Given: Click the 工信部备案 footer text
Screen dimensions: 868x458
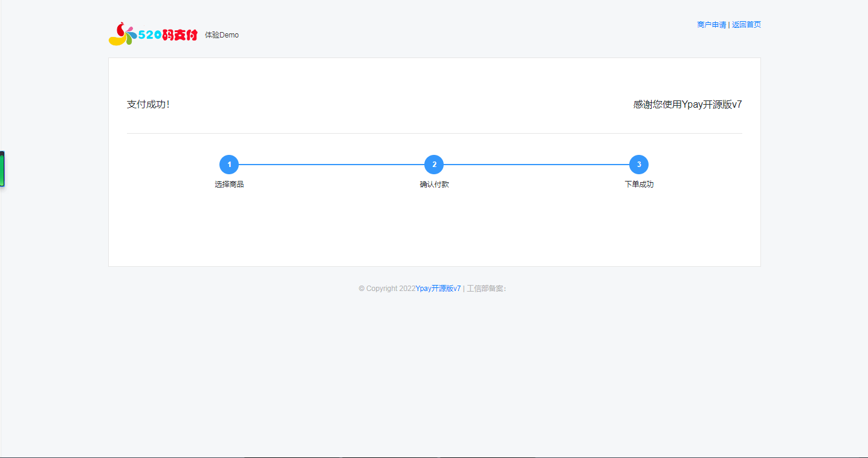Looking at the screenshot, I should pos(487,289).
